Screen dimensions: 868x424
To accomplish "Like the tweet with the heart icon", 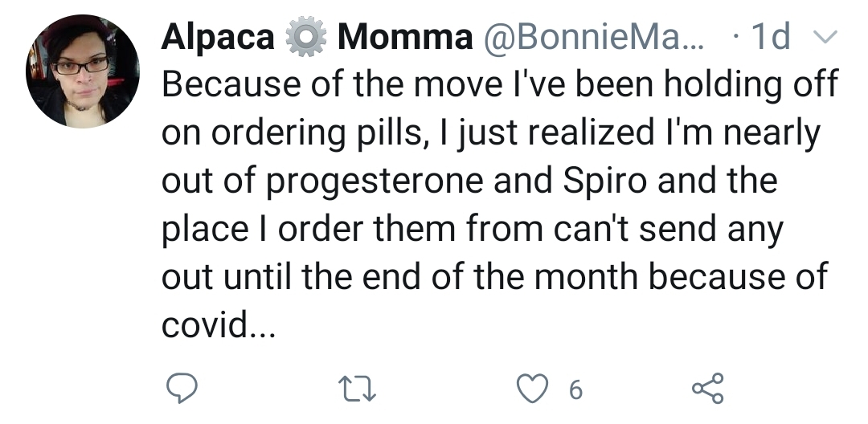I will point(533,388).
